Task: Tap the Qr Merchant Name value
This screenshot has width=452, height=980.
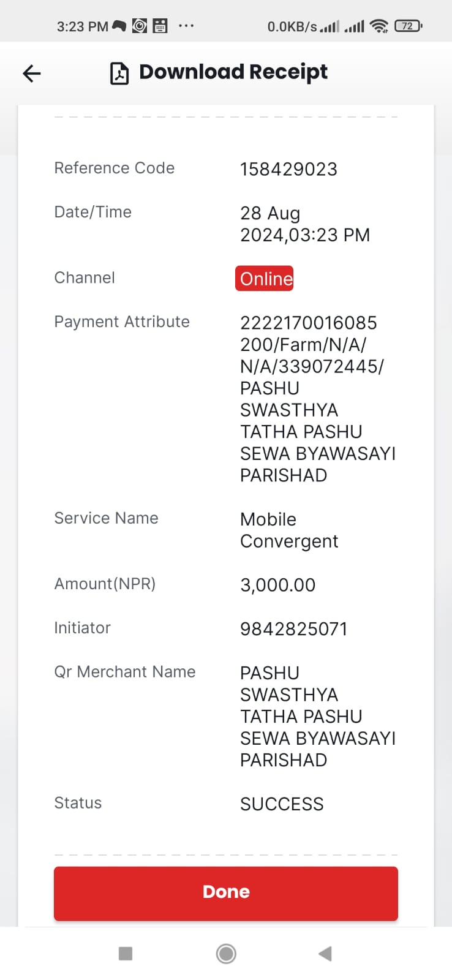Action: coord(318,717)
